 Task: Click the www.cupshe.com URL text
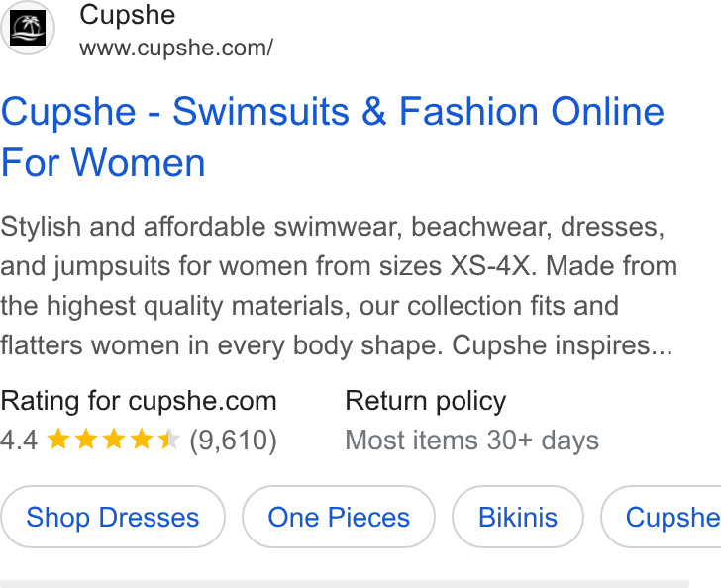[x=176, y=48]
